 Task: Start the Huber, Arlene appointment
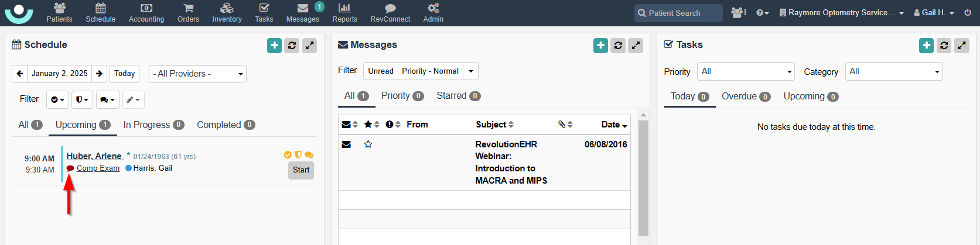coord(301,170)
